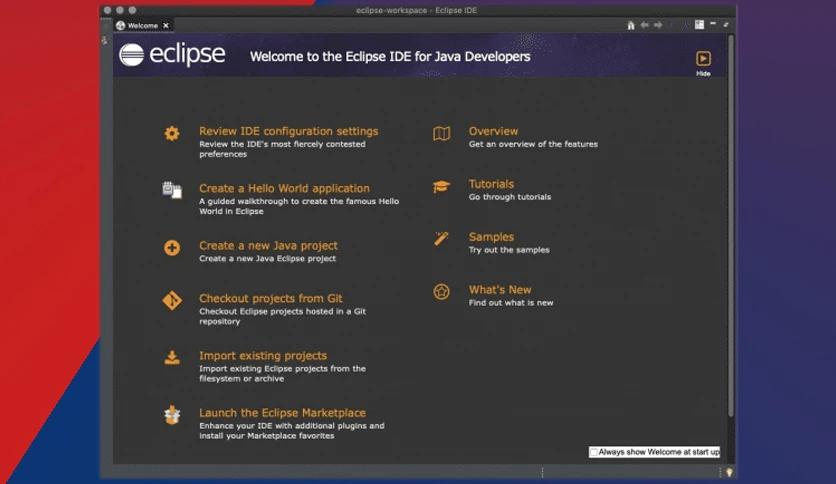Click the Samples wand icon
The width and height of the screenshot is (836, 484).
(441, 238)
